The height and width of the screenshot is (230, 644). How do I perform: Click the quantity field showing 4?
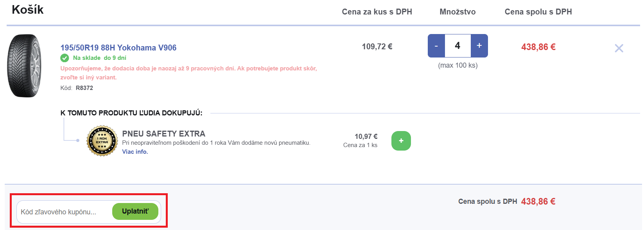click(457, 46)
